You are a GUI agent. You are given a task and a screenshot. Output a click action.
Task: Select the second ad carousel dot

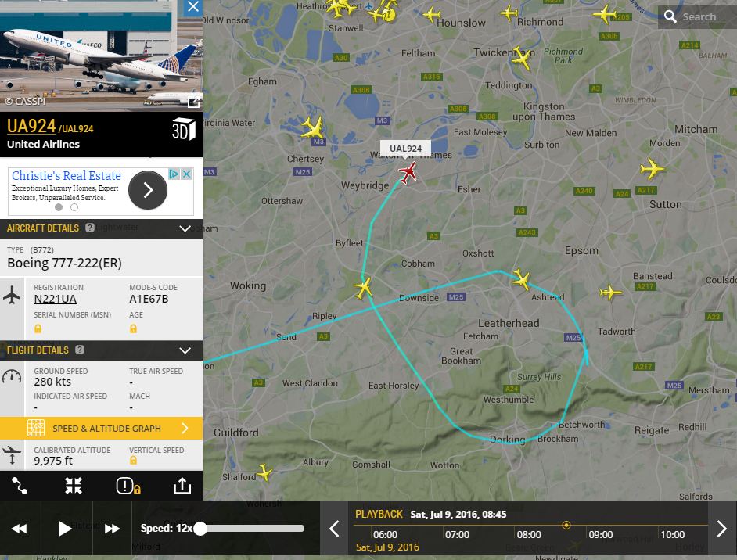pyautogui.click(x=74, y=207)
